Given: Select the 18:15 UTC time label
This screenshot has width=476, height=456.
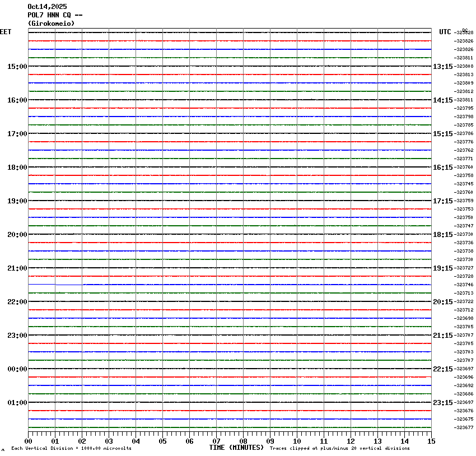Looking at the screenshot, I should [x=442, y=235].
